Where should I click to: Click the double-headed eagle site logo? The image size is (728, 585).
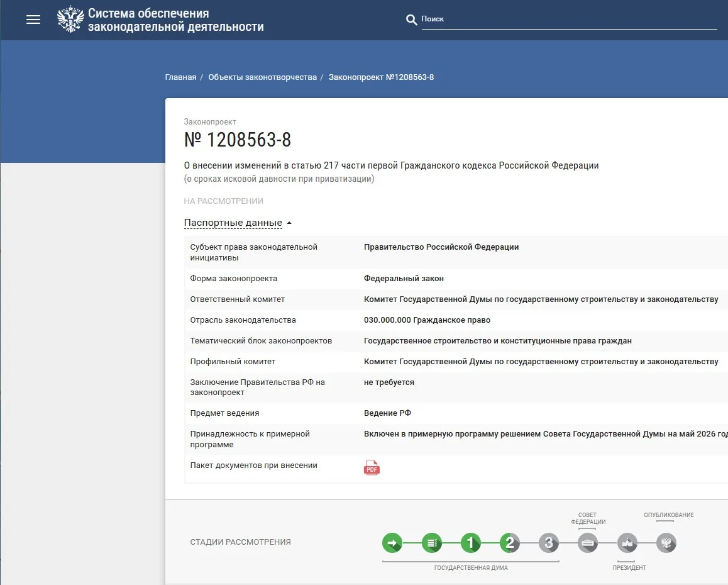(70, 19)
